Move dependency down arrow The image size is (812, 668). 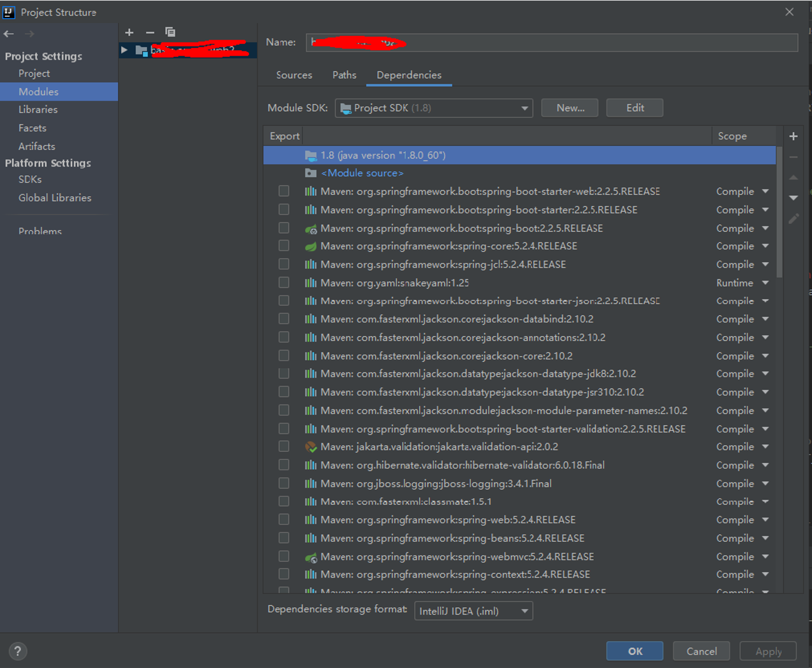pos(793,198)
